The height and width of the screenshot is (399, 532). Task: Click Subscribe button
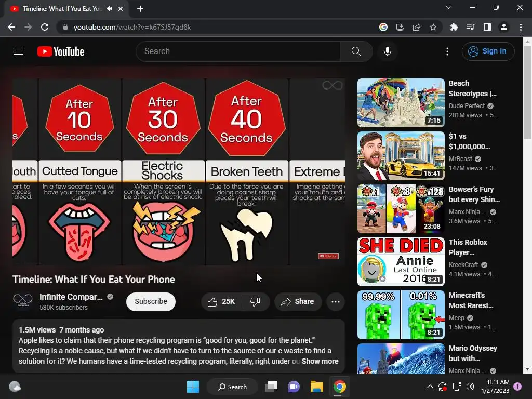(151, 301)
